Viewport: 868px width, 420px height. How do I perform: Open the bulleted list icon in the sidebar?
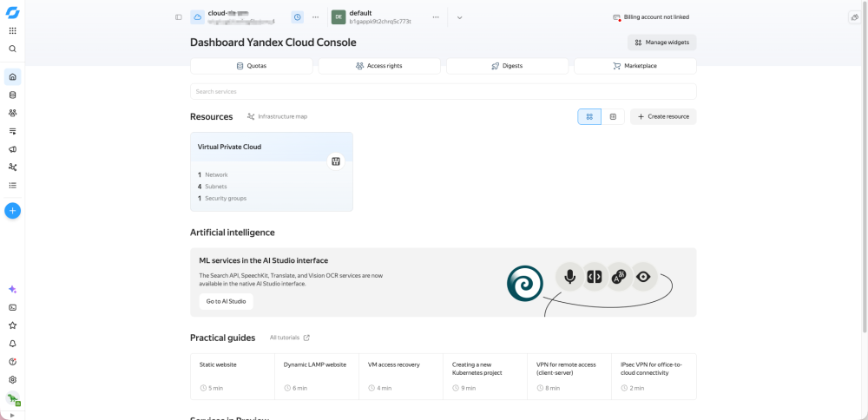click(x=13, y=186)
